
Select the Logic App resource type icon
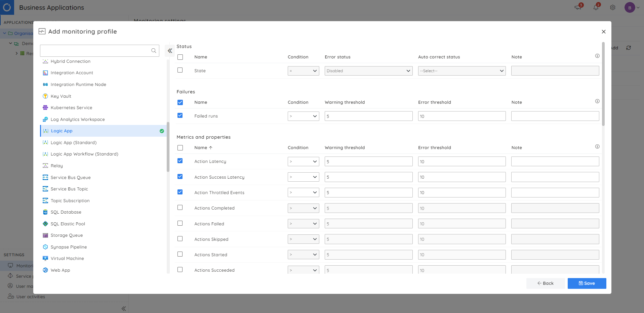tap(46, 131)
